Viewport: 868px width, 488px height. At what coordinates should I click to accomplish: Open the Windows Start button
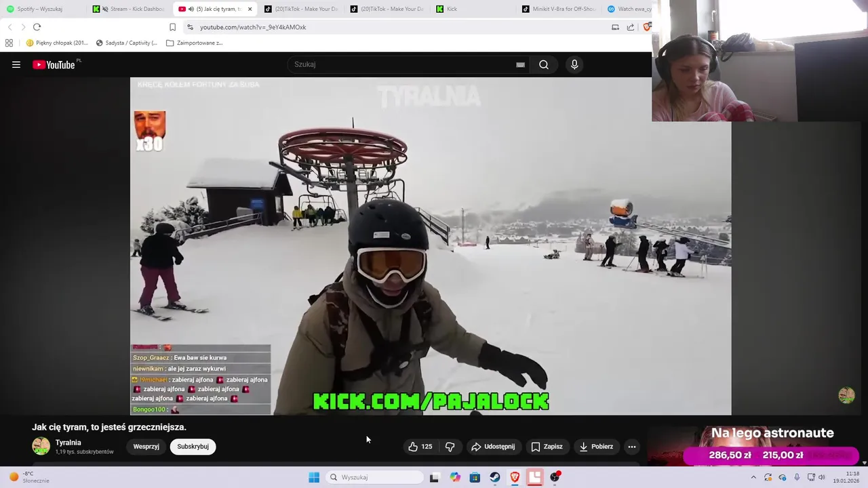point(314,477)
